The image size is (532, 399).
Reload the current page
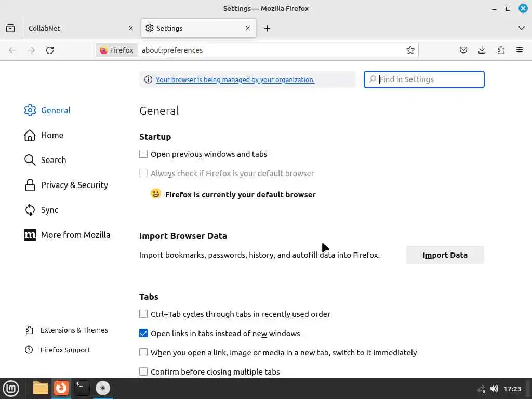(x=50, y=50)
